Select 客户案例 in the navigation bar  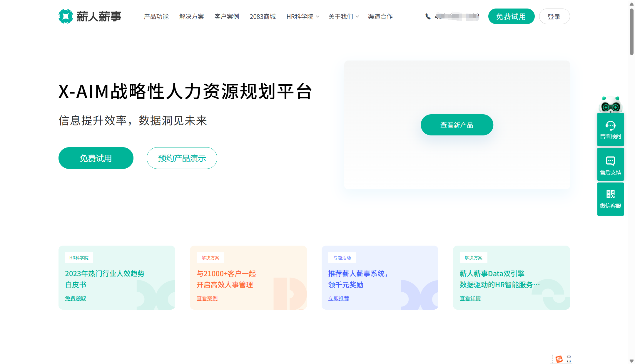pos(227,16)
